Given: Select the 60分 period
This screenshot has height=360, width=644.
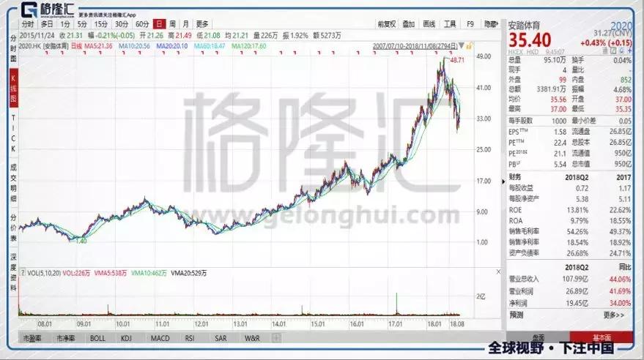Looking at the screenshot, I should tap(141, 24).
